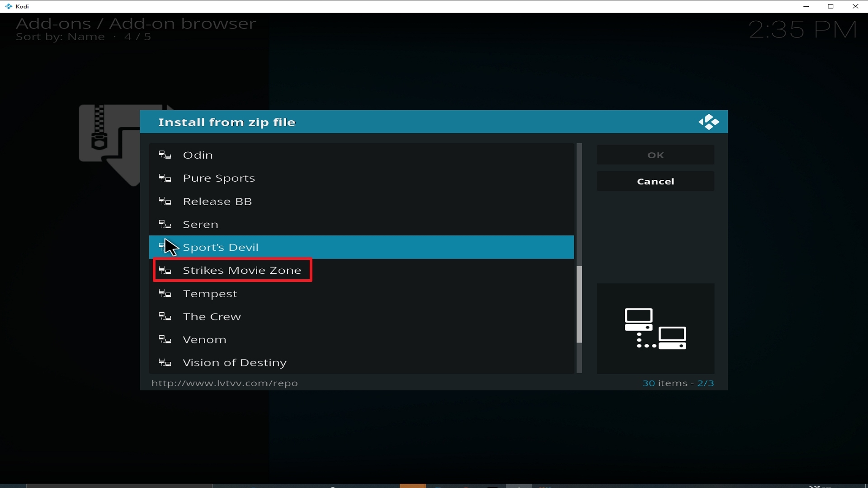Select Strikes Movie Zone

361,270
